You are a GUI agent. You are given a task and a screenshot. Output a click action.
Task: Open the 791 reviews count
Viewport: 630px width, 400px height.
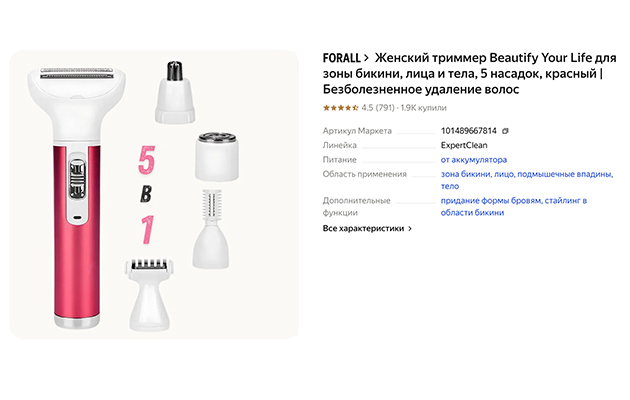pyautogui.click(x=385, y=108)
